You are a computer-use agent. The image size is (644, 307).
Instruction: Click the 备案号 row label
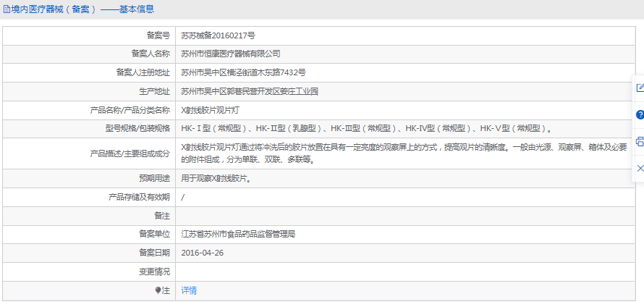(158, 35)
